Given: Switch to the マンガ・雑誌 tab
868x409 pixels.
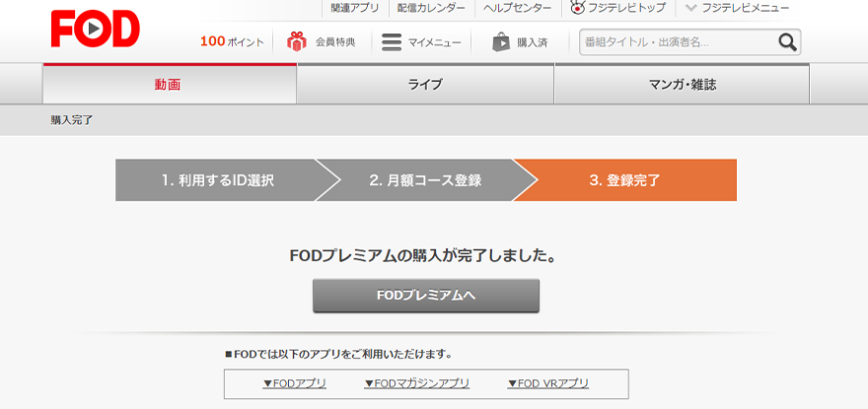Looking at the screenshot, I should (x=682, y=84).
